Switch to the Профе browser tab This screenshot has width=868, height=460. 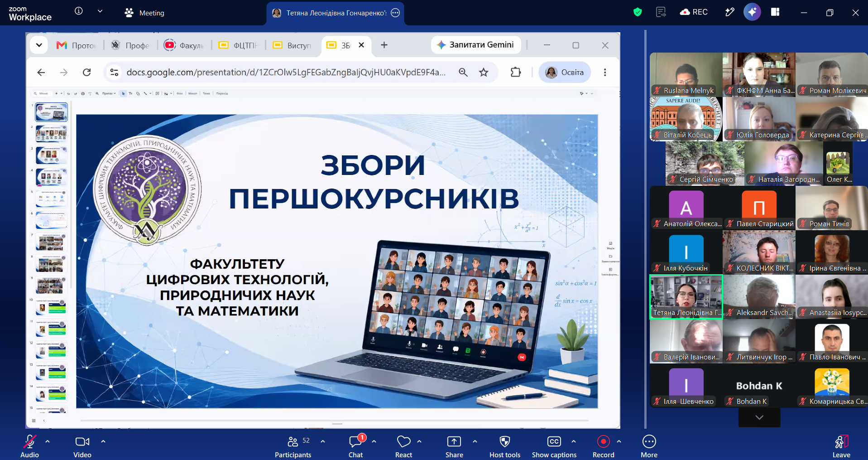[130, 45]
